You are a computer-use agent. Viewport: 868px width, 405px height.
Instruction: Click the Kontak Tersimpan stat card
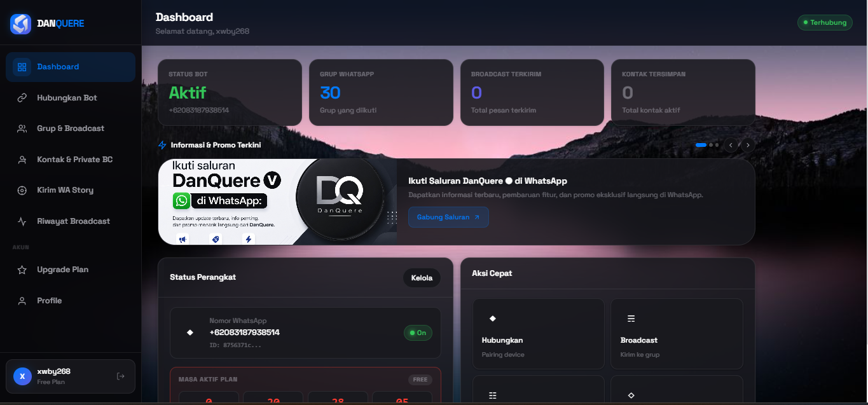pyautogui.click(x=683, y=92)
